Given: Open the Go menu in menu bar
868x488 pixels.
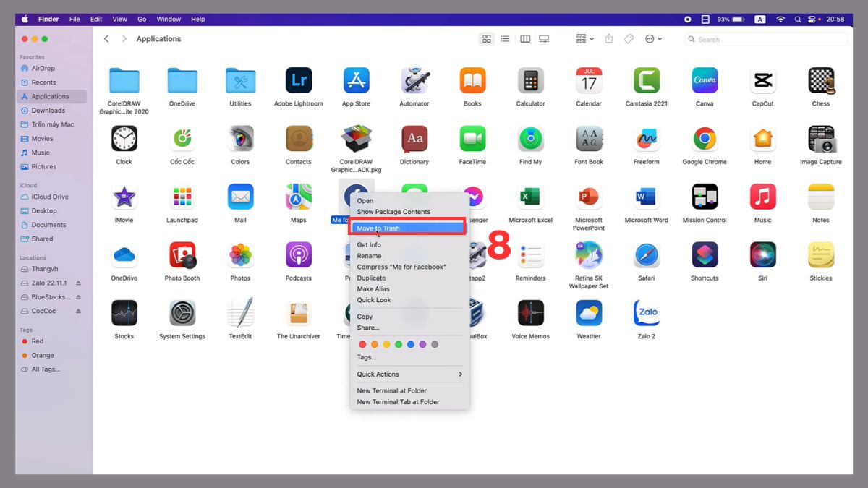Looking at the screenshot, I should pos(142,20).
